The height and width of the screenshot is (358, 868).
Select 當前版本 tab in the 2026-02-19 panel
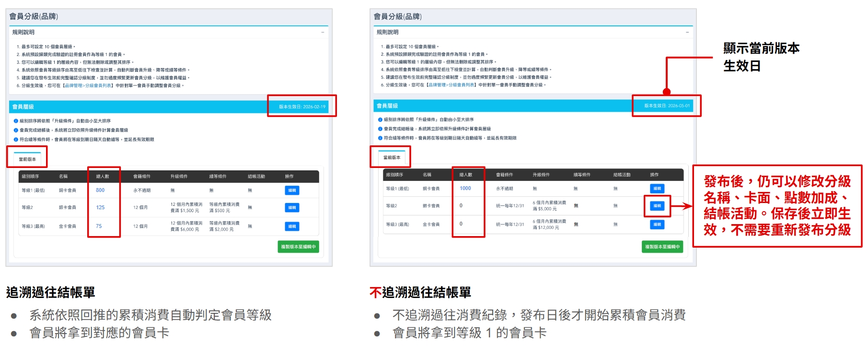click(x=27, y=159)
